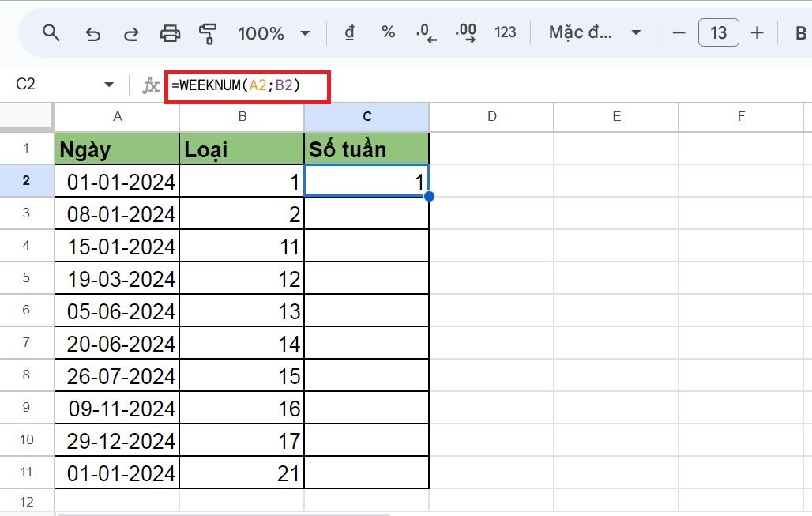The width and height of the screenshot is (812, 516).
Task: Select Loại cell with value 12
Action: pos(242,278)
